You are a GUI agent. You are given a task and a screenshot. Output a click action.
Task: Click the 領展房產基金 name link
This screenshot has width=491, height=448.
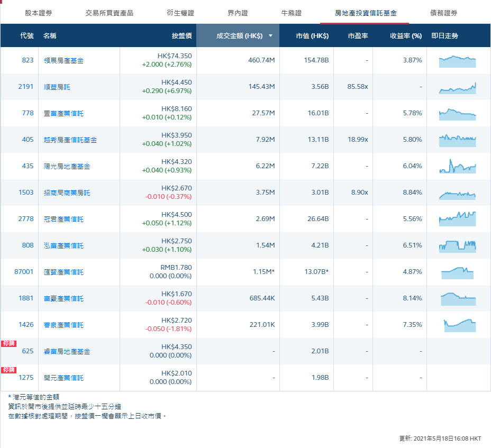coord(63,60)
